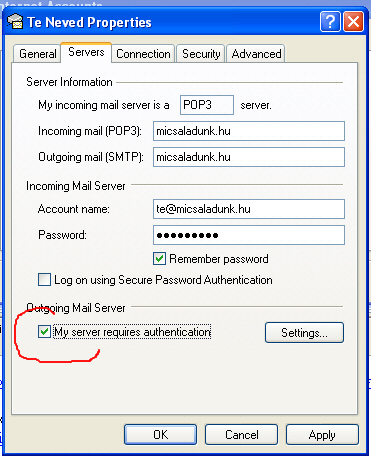Click the mail account icon in title bar
The image size is (371, 459).
coord(15,22)
